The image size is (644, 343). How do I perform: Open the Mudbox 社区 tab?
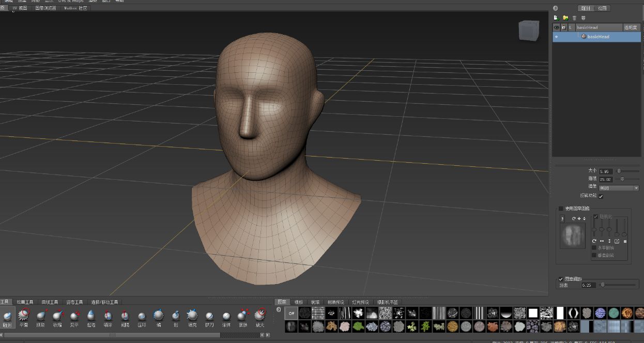pos(75,8)
